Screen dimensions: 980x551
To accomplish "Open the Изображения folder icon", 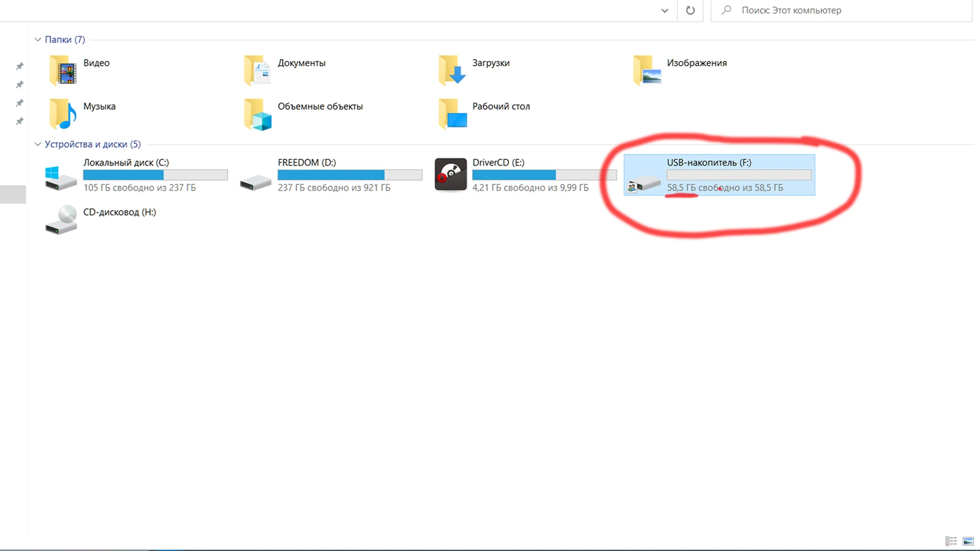I will [x=647, y=70].
